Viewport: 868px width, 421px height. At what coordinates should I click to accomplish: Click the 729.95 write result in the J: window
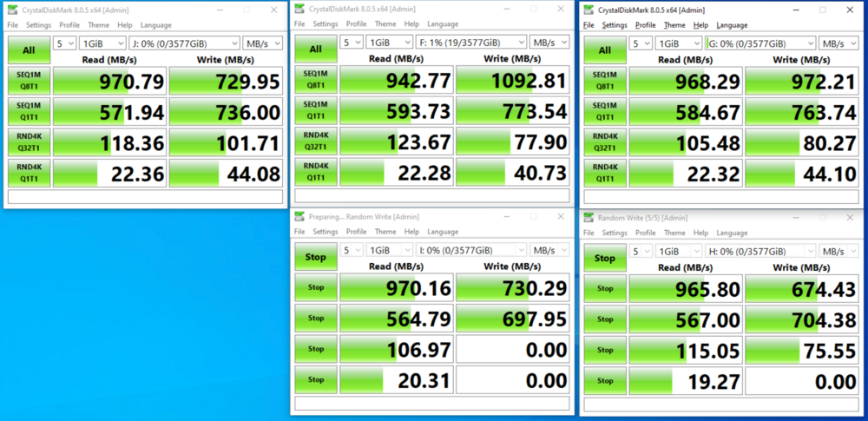pos(226,82)
